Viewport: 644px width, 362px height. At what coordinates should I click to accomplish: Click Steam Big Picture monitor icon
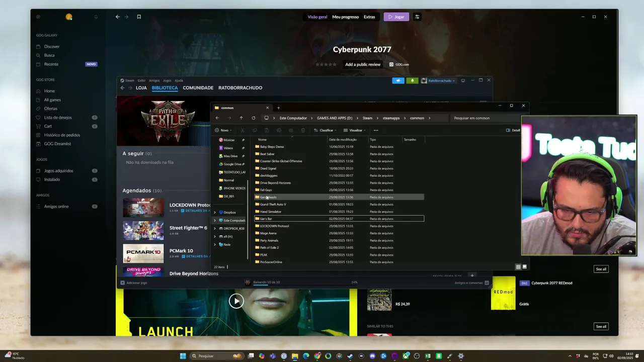463,80
